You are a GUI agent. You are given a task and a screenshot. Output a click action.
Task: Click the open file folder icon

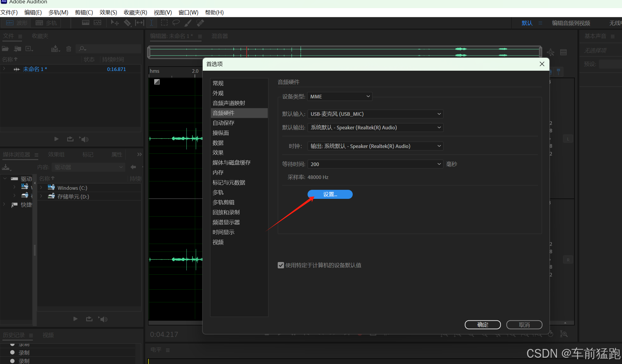click(5, 49)
